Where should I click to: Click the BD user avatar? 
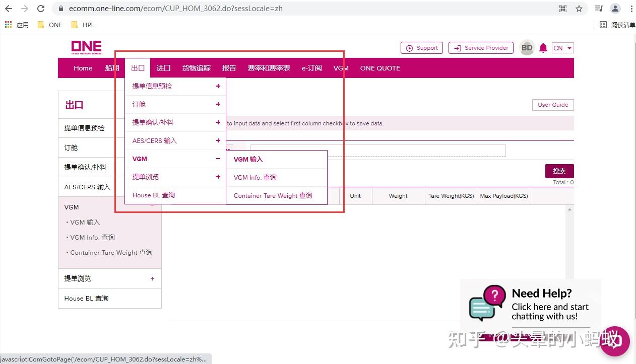pyautogui.click(x=527, y=48)
